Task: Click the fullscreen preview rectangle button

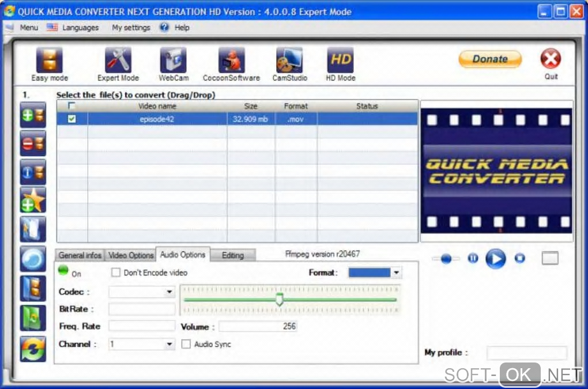Action: pos(550,258)
